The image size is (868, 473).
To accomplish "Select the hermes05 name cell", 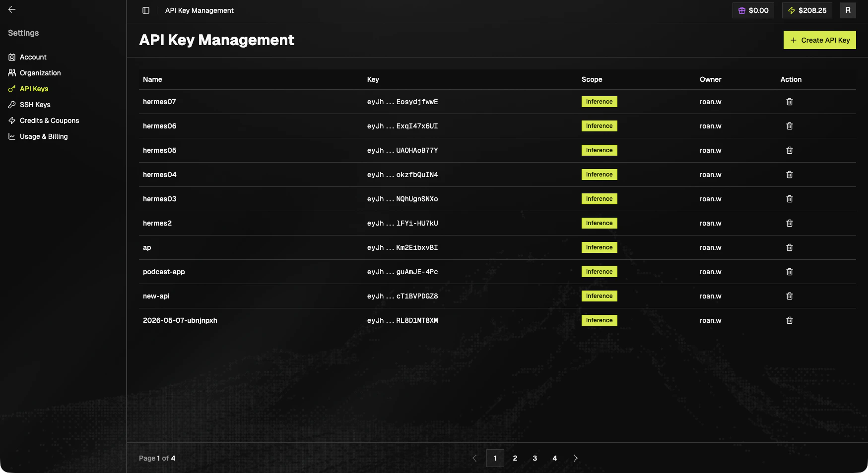I will pyautogui.click(x=159, y=150).
